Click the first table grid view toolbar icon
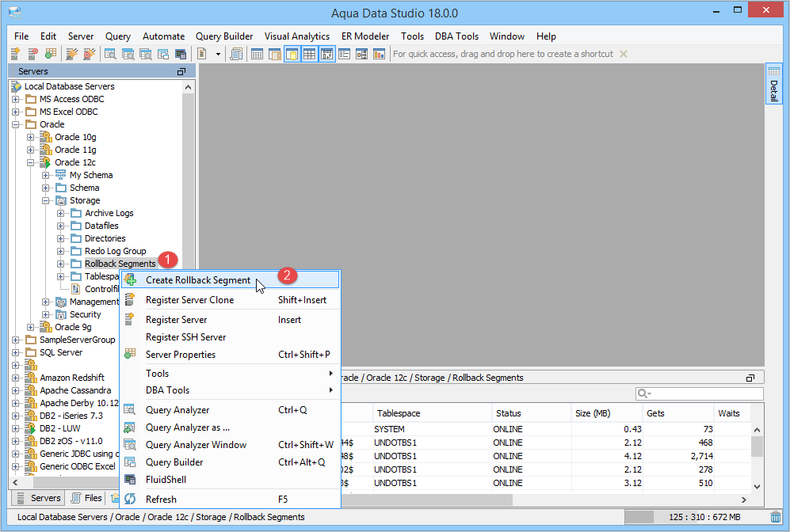Viewport: 790px width, 532px height. [257, 54]
